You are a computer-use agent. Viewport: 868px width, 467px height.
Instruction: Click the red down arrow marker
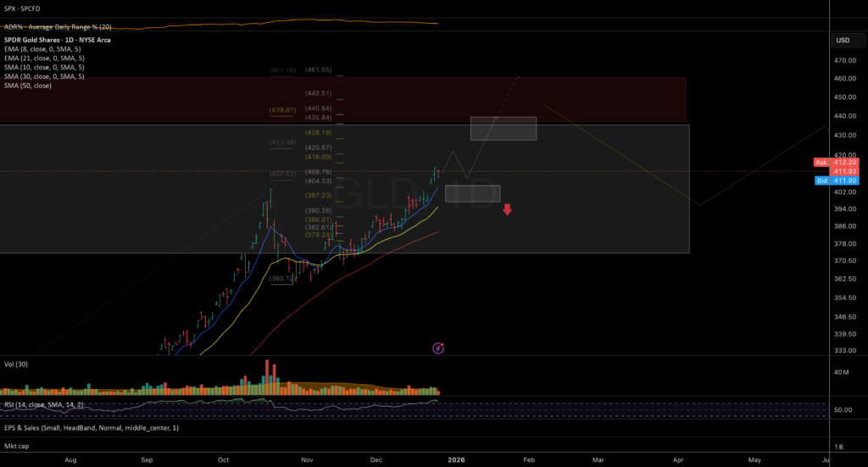coord(507,209)
